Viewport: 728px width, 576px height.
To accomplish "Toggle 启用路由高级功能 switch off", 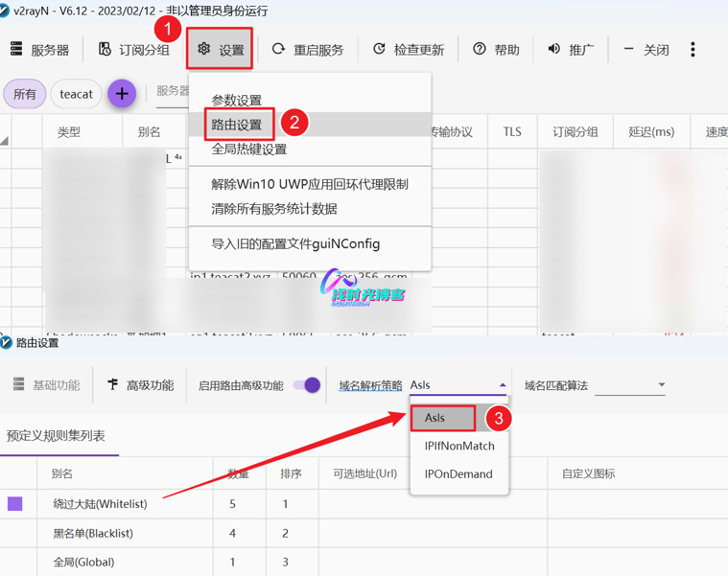I will (307, 385).
